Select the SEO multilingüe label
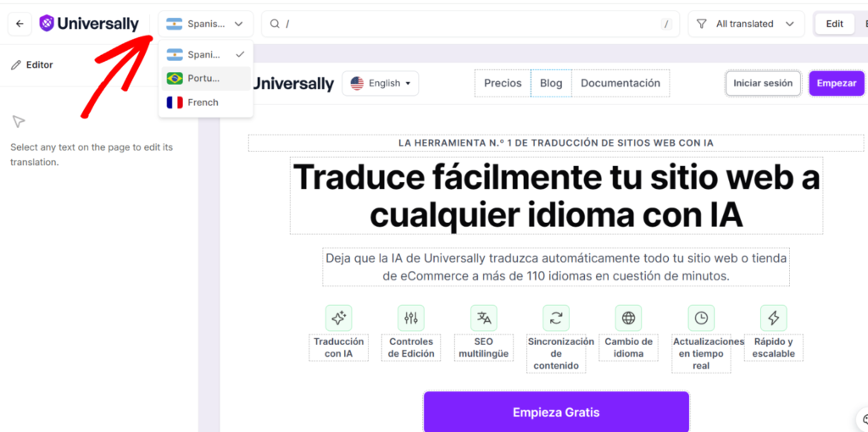Screen dimensions: 868x432 click(484, 347)
